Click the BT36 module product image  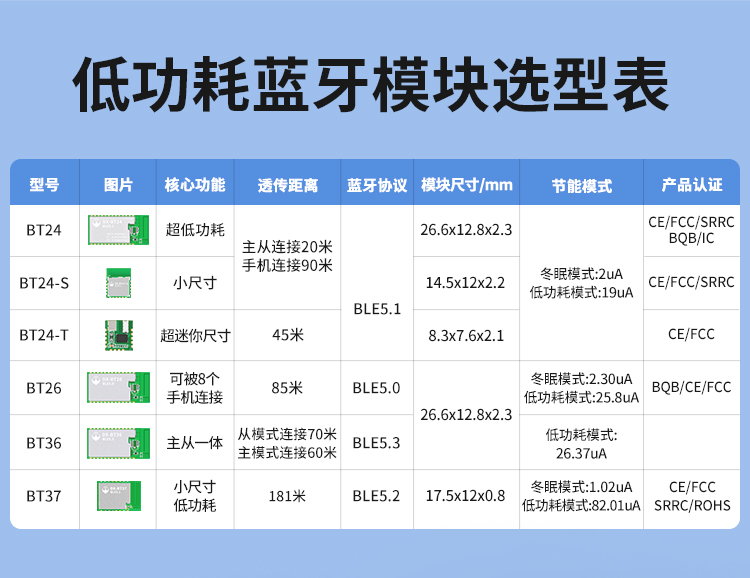[x=117, y=441]
